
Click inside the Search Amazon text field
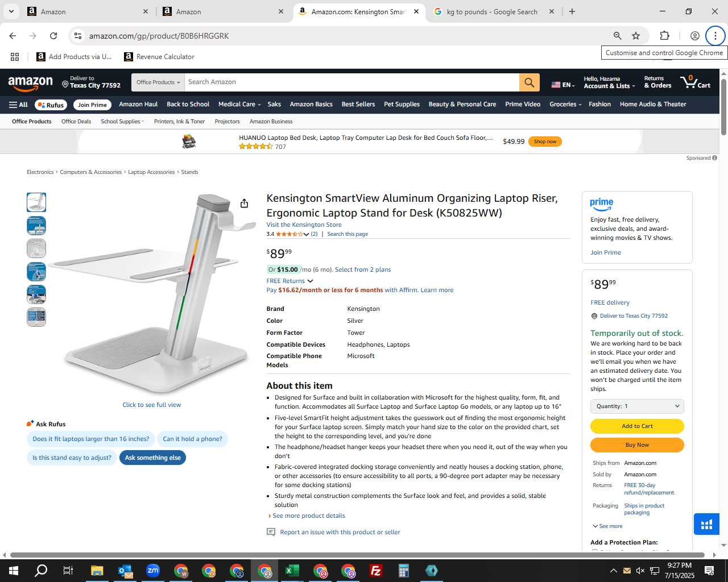pos(351,82)
